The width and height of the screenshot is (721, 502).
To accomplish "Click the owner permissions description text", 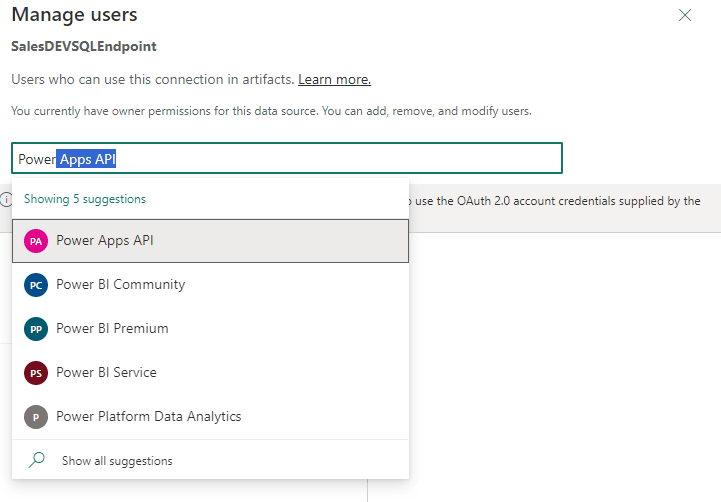I will coord(271,111).
